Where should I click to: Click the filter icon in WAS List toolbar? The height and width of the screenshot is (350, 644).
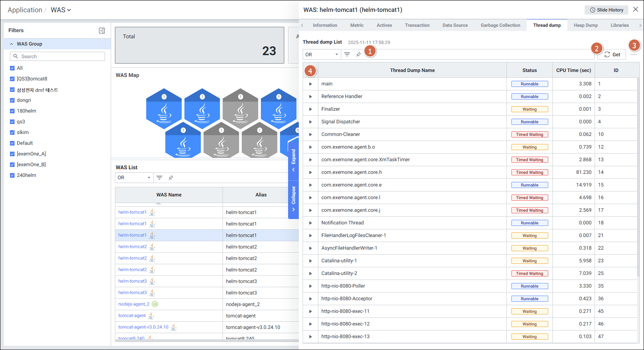point(159,178)
